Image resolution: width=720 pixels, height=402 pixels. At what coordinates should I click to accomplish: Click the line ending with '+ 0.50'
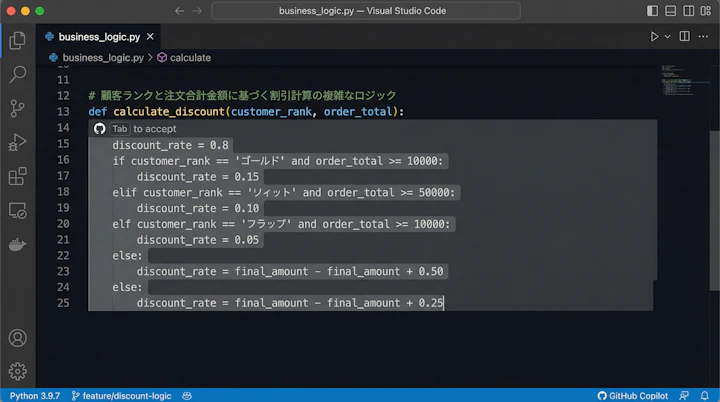290,272
